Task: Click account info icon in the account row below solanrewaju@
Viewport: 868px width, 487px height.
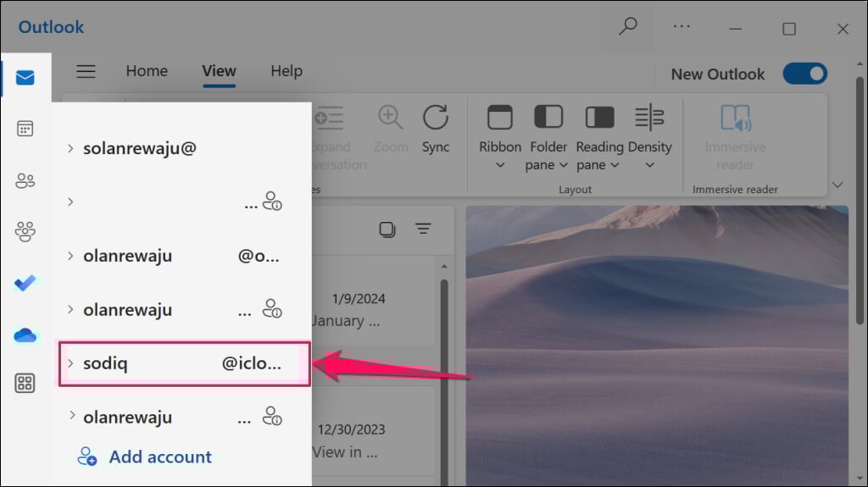Action: pos(272,201)
